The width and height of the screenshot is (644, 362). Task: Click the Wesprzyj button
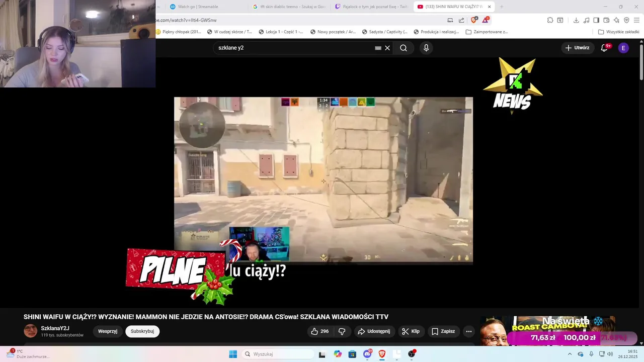pos(108,331)
